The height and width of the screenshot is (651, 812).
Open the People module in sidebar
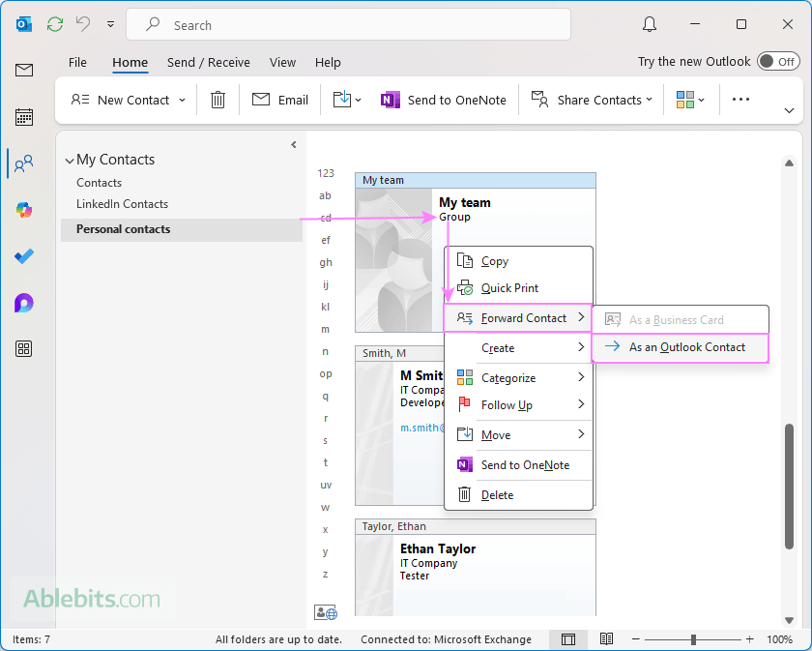click(x=24, y=163)
